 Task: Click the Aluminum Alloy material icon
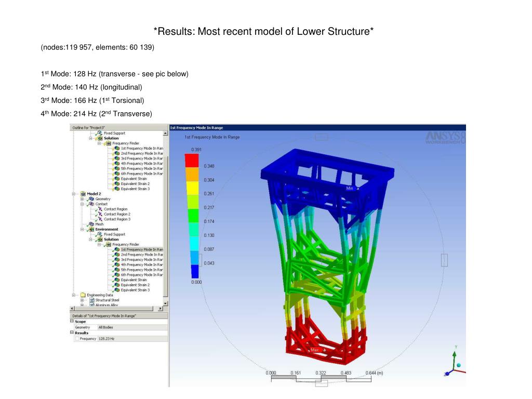click(x=91, y=305)
